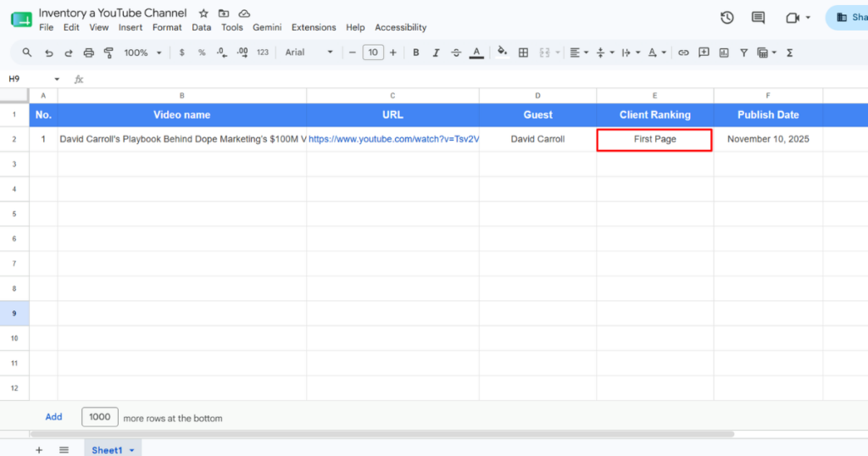Screen dimensions: 868x456
Task: Click the Share button
Action: (847, 18)
